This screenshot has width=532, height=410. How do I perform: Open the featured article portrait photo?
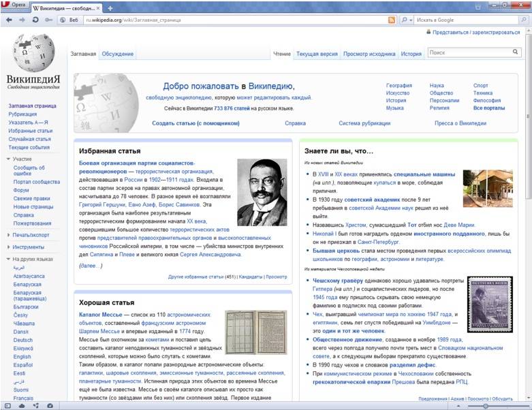click(262, 192)
